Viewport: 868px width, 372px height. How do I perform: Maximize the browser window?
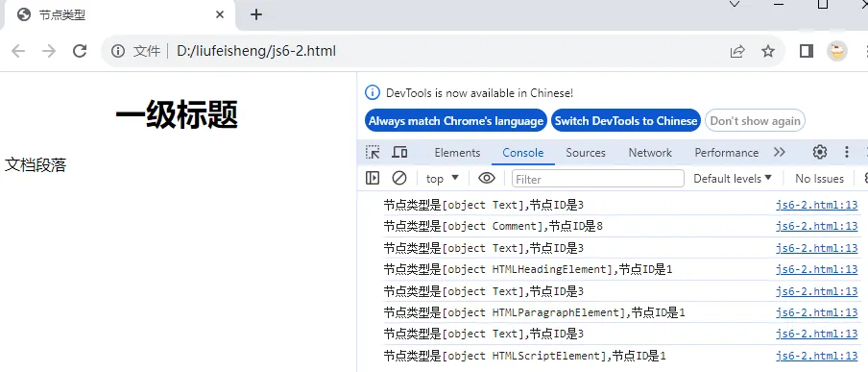[x=823, y=5]
